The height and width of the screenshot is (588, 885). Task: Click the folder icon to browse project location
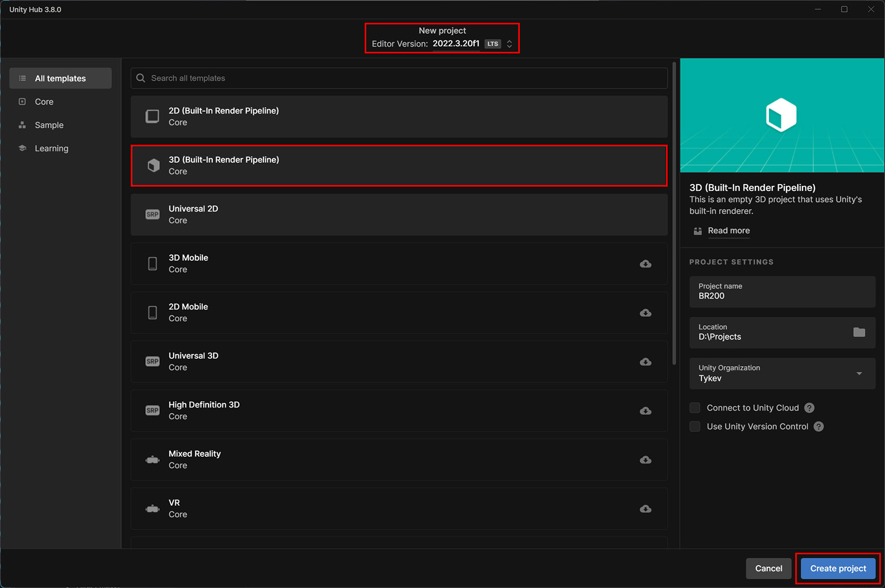tap(859, 332)
